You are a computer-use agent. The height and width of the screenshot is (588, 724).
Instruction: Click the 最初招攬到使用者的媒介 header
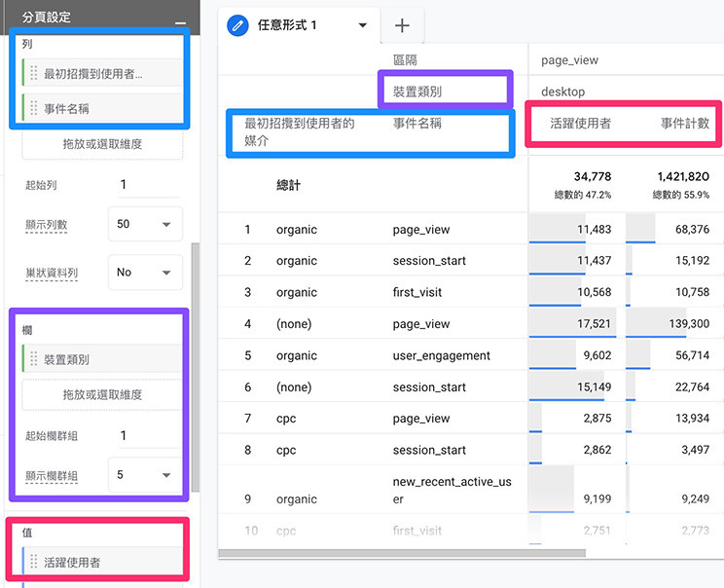tap(299, 131)
